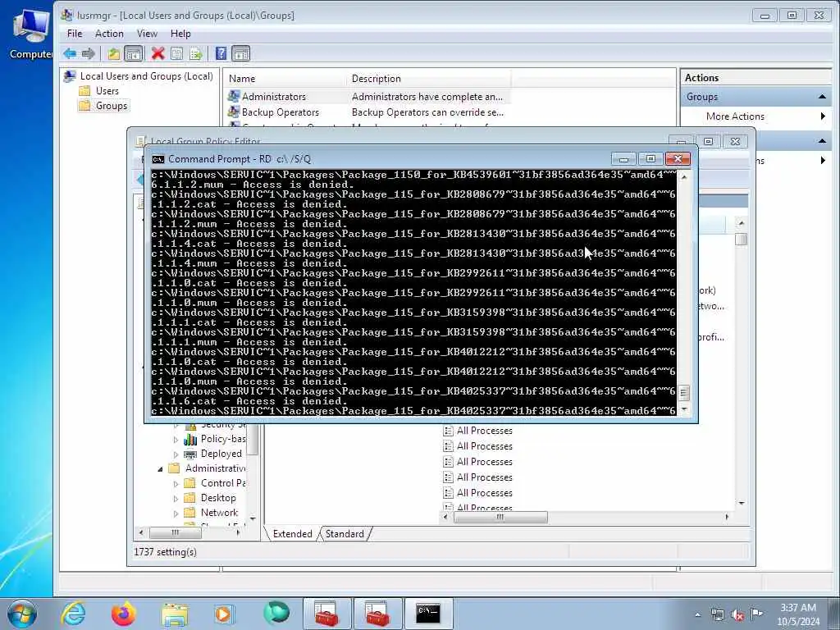Switch to the Standard tab
The height and width of the screenshot is (630, 840).
345,534
